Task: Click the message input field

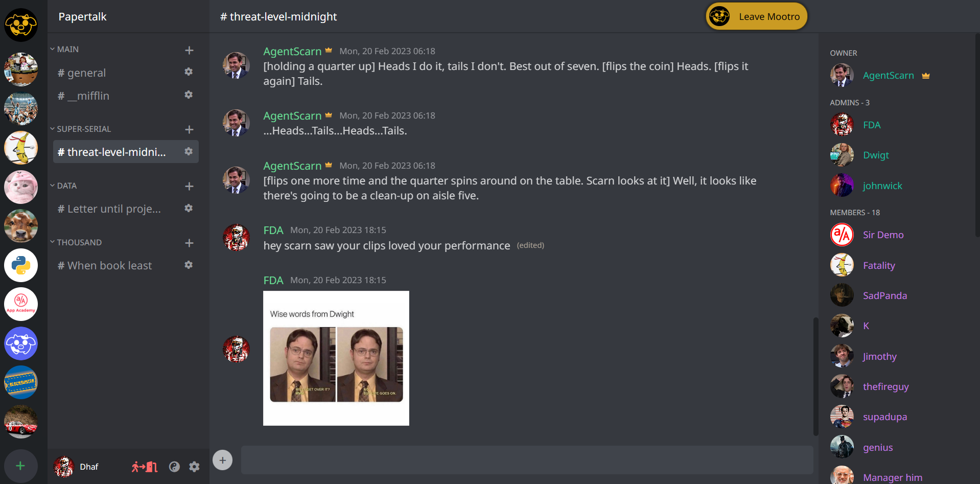Action: click(526, 460)
